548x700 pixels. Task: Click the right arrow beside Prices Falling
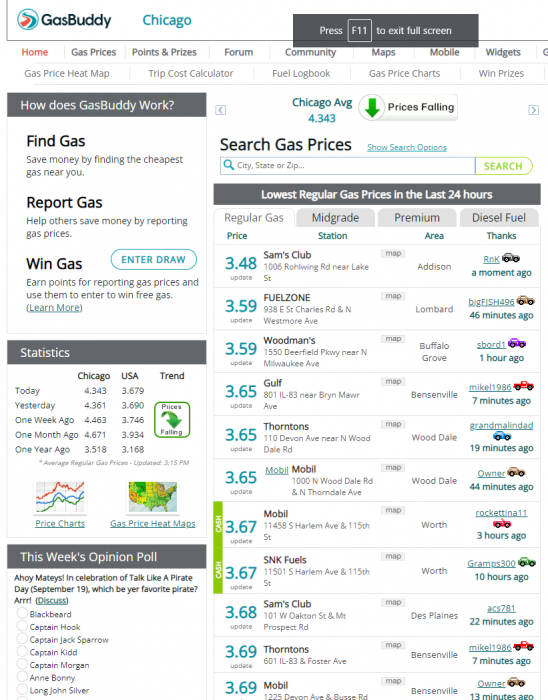(533, 110)
